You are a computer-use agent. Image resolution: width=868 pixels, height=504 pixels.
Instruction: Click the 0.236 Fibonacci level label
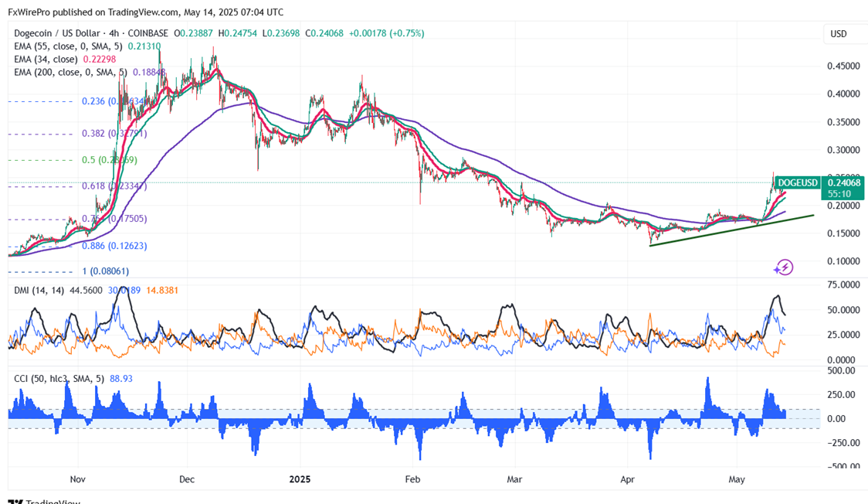tap(114, 101)
